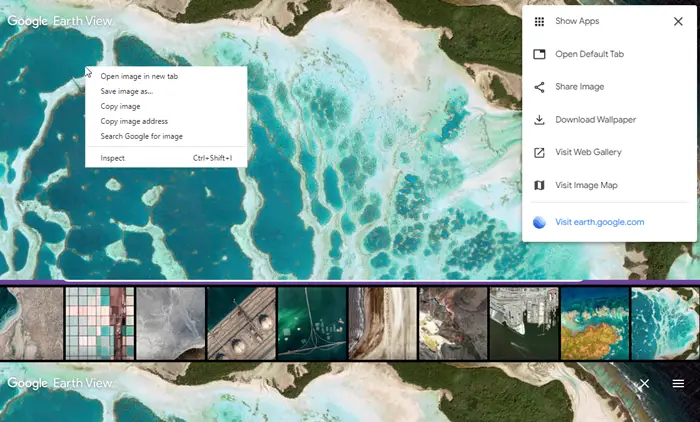Close the side menu panel with X

pos(678,21)
